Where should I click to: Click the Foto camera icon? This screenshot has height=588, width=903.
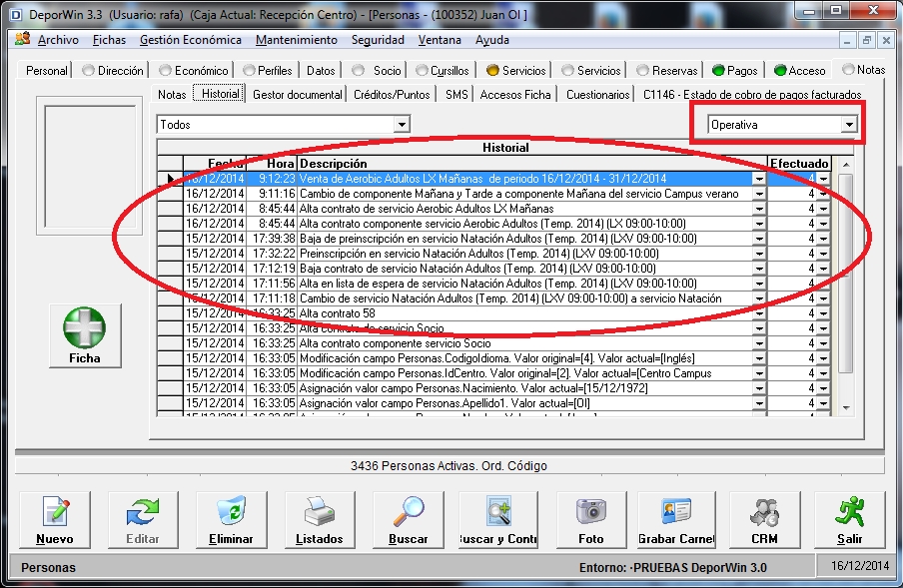(x=591, y=511)
